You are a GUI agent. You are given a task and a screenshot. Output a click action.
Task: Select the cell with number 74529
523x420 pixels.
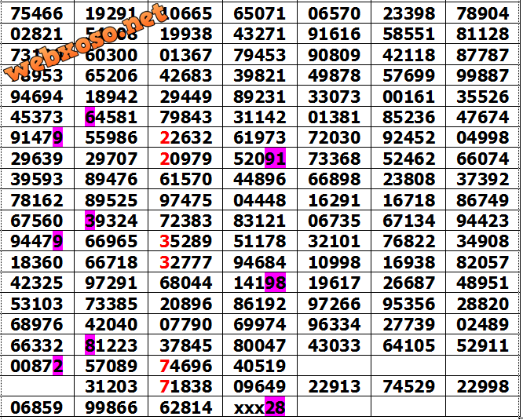408,387
